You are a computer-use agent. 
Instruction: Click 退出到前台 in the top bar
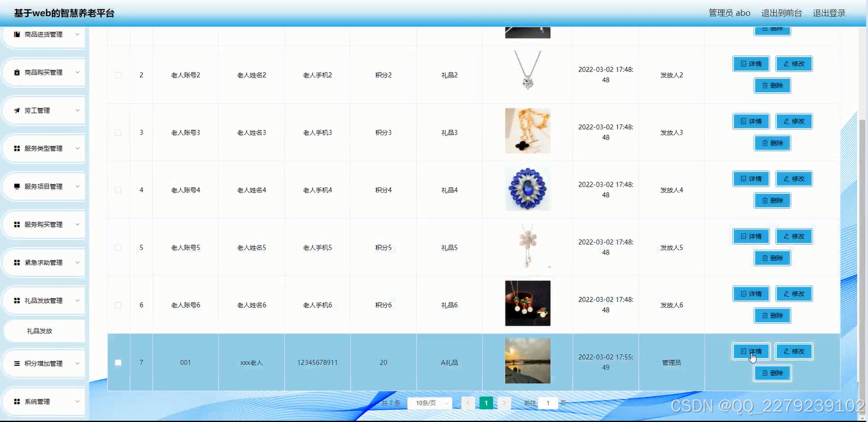(782, 12)
